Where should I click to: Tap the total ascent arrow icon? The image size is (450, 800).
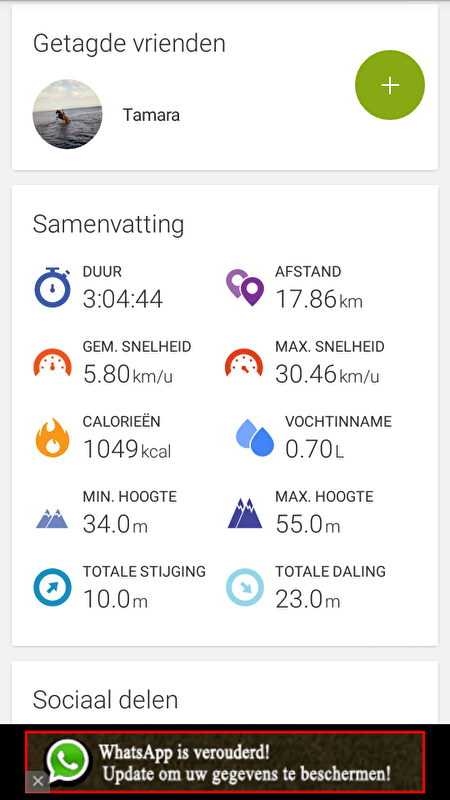[x=52, y=588]
